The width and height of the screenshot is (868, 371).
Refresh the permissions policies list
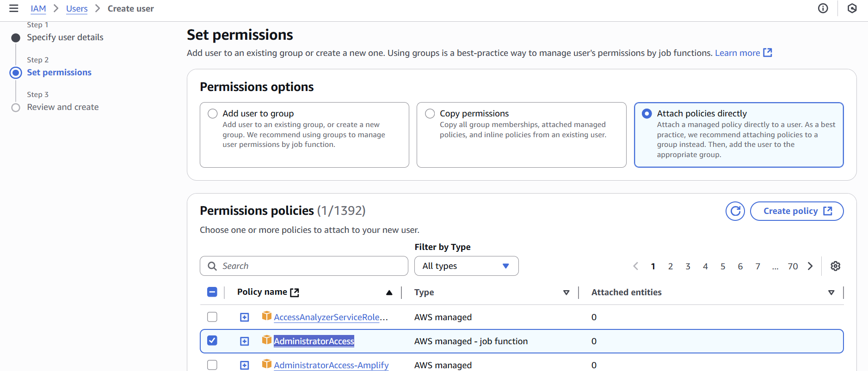[x=735, y=211]
